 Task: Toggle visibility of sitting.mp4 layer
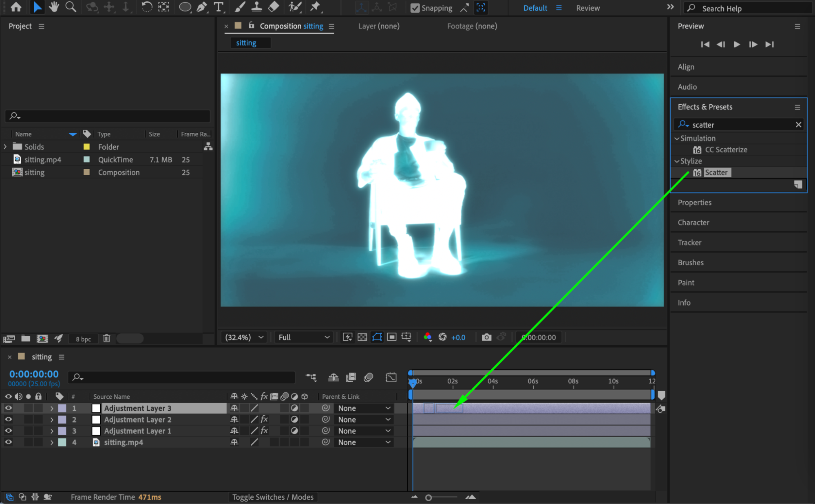click(8, 442)
